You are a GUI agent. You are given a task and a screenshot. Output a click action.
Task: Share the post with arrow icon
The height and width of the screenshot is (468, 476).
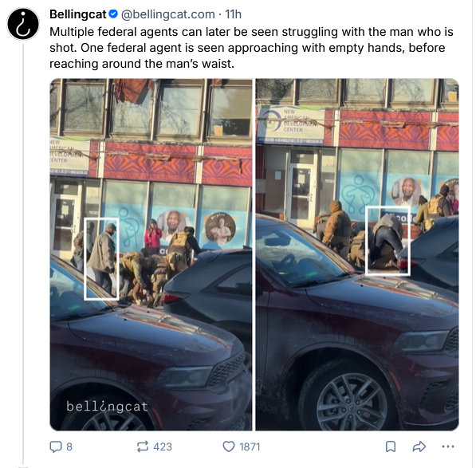coord(419,446)
